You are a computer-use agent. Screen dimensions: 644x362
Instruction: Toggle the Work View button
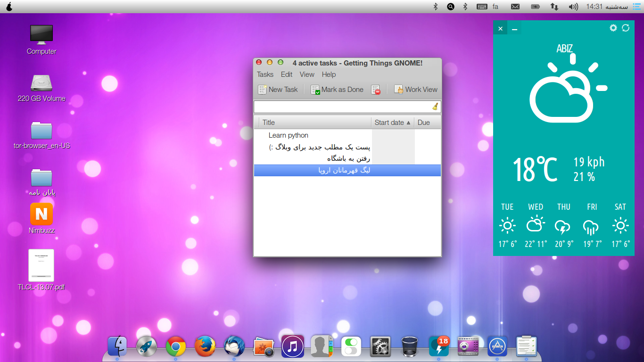(416, 90)
